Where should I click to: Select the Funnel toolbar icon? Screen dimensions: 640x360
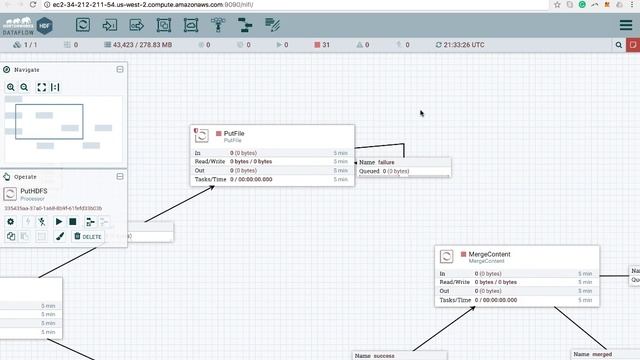218,25
